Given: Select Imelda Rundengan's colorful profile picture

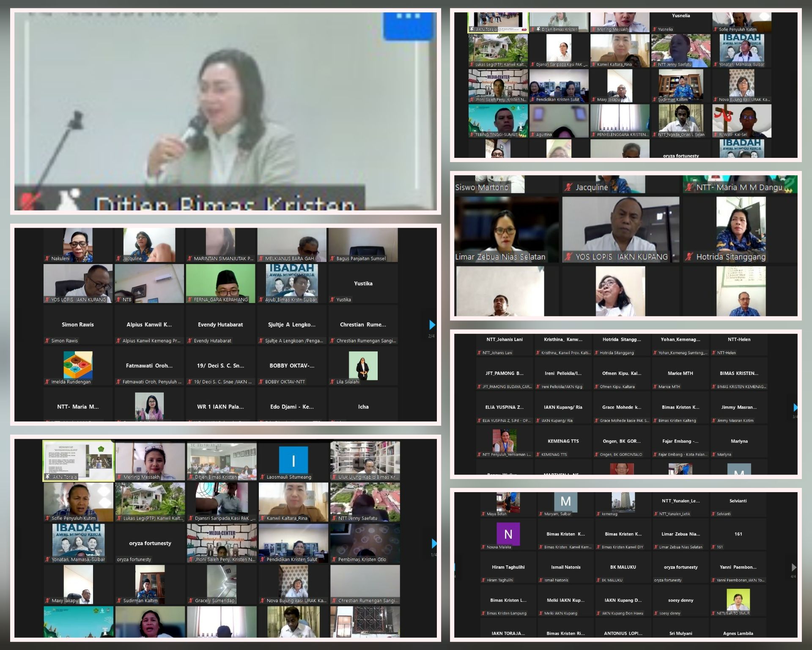Looking at the screenshot, I should click(x=78, y=365).
